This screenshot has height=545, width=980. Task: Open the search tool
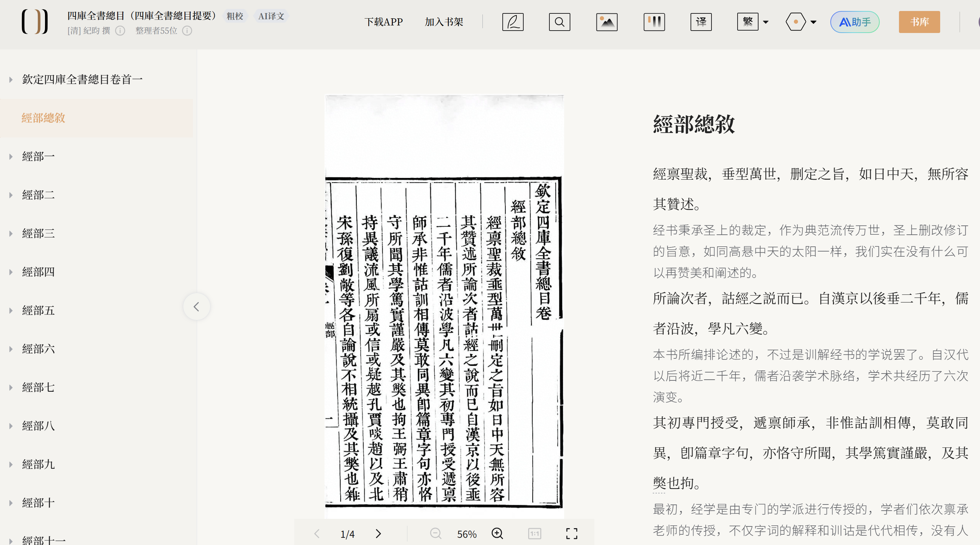tap(559, 22)
